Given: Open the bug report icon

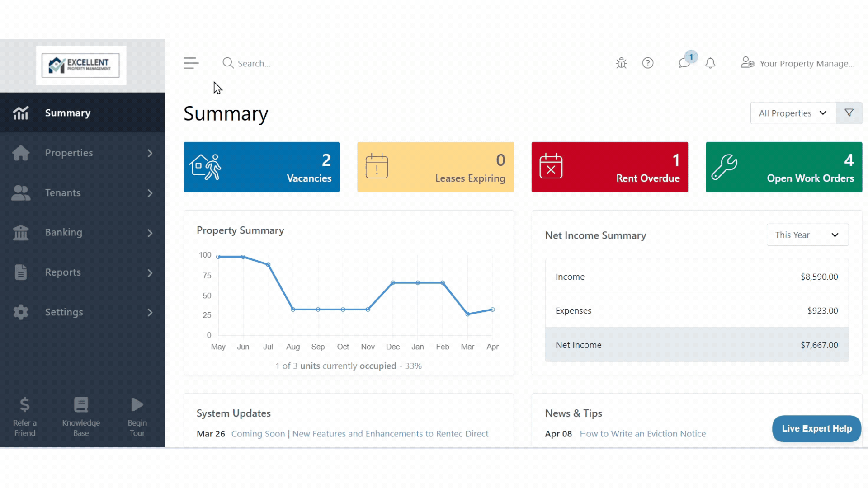Looking at the screenshot, I should click(x=621, y=63).
